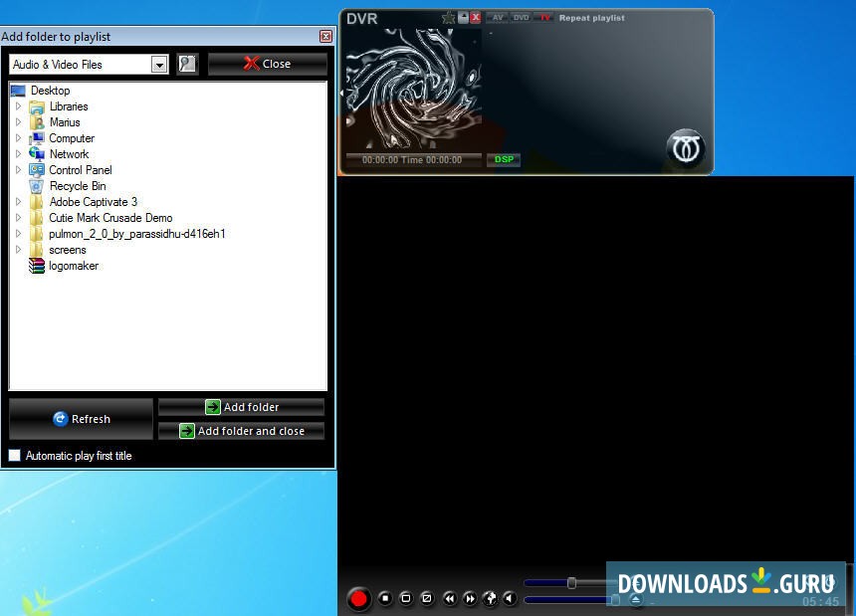Expand the Control Panel node

point(18,170)
